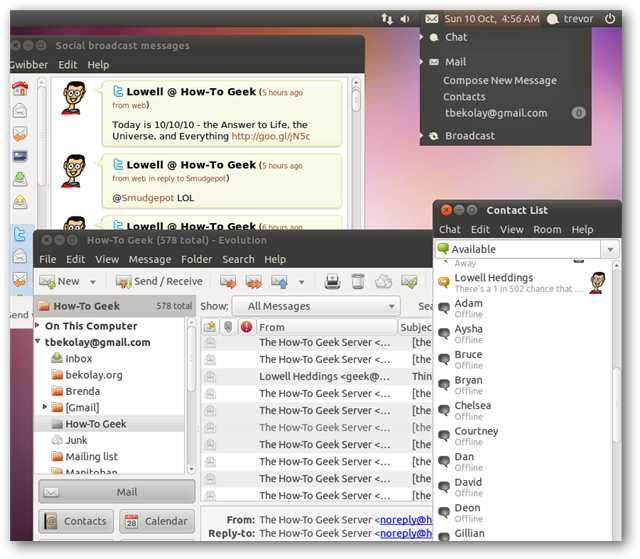
Task: Open the goo.gl link in Lowell's message
Action: tap(271, 136)
